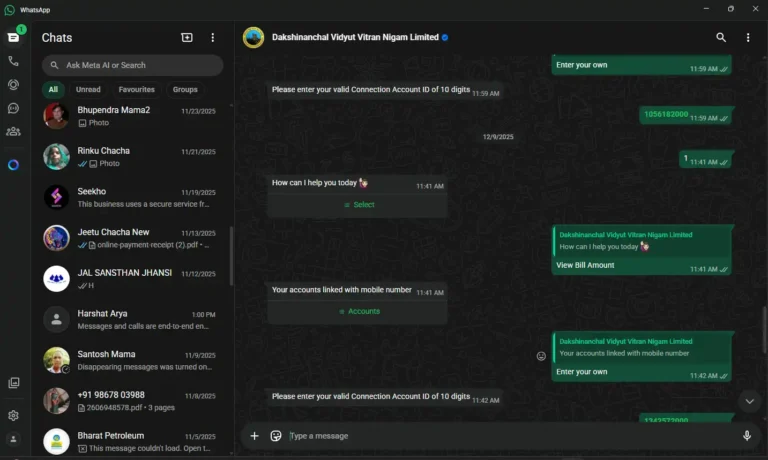Image resolution: width=768 pixels, height=460 pixels.
Task: Click Seekho's profile picture
Action: 56,197
